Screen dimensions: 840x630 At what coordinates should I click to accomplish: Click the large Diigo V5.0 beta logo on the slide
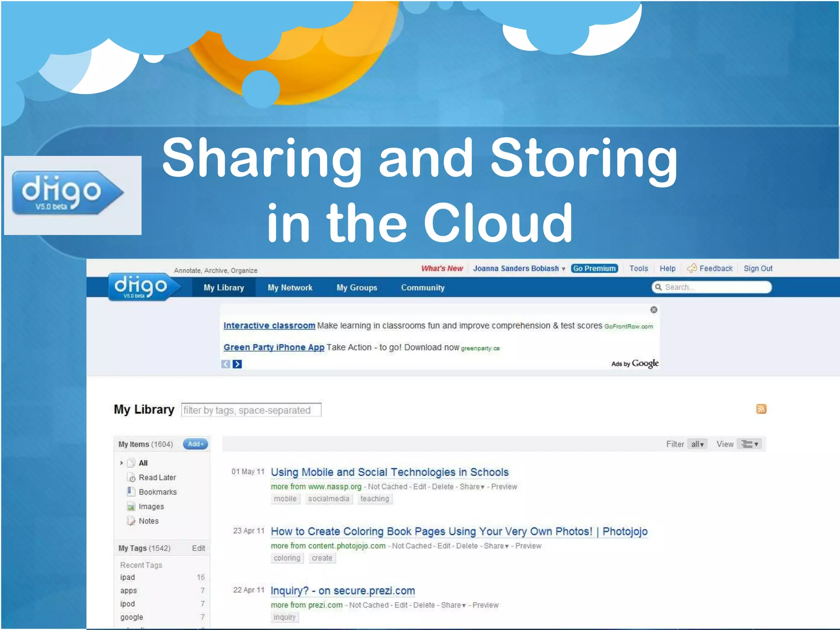(x=68, y=193)
